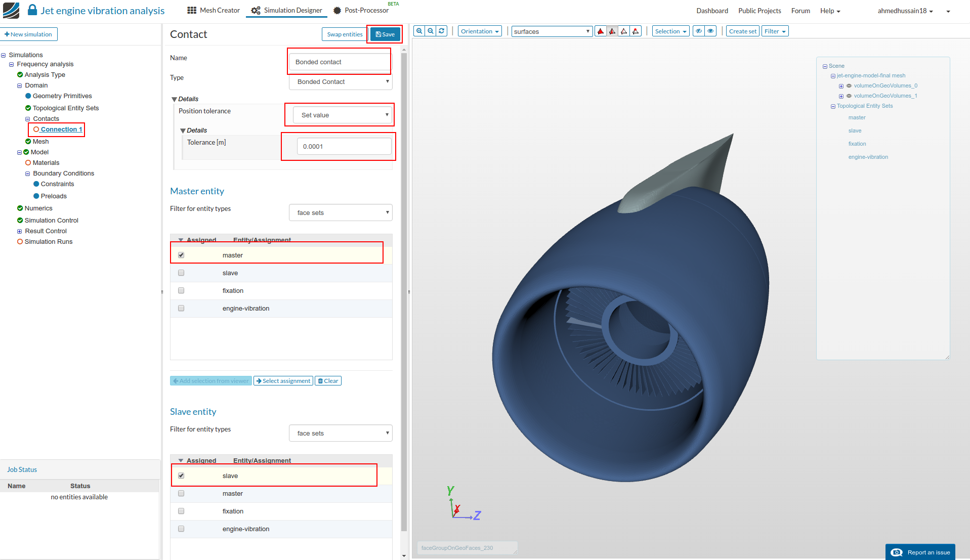The width and height of the screenshot is (970, 560).
Task: Open the contact Type dropdown
Action: pyautogui.click(x=341, y=81)
